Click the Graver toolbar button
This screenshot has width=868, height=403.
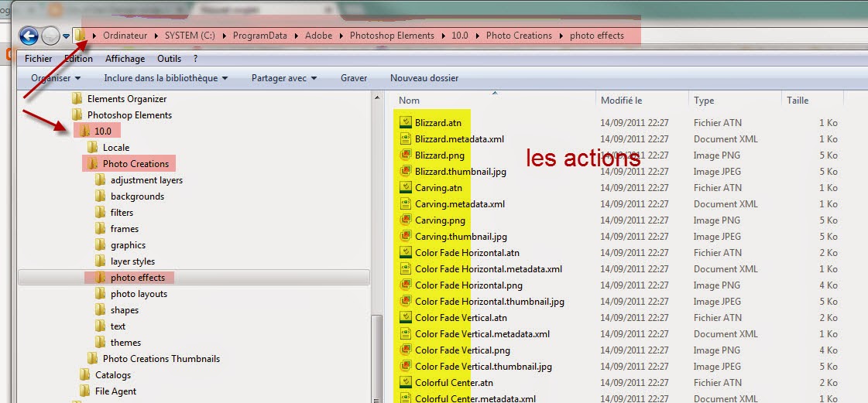(x=354, y=78)
